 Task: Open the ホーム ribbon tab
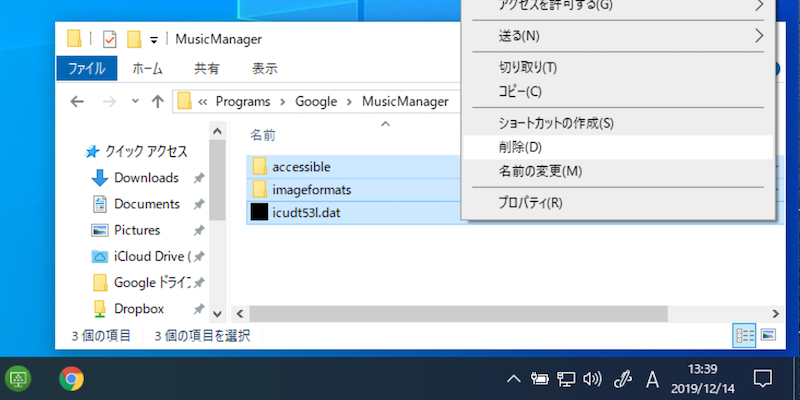147,69
